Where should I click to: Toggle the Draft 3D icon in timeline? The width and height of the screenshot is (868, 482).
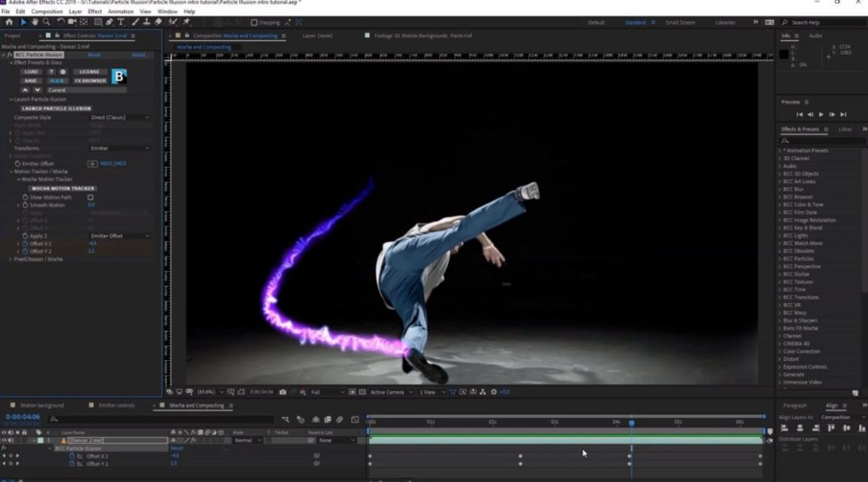[x=301, y=420]
